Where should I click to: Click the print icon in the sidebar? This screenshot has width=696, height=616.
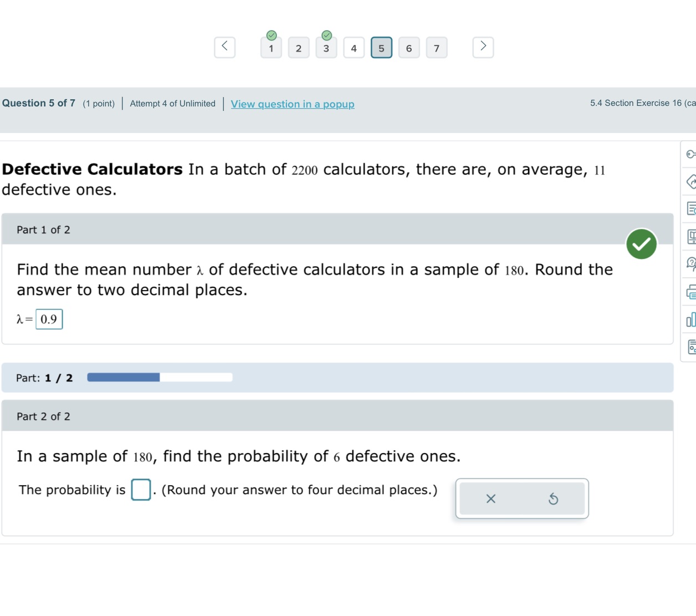pyautogui.click(x=690, y=291)
